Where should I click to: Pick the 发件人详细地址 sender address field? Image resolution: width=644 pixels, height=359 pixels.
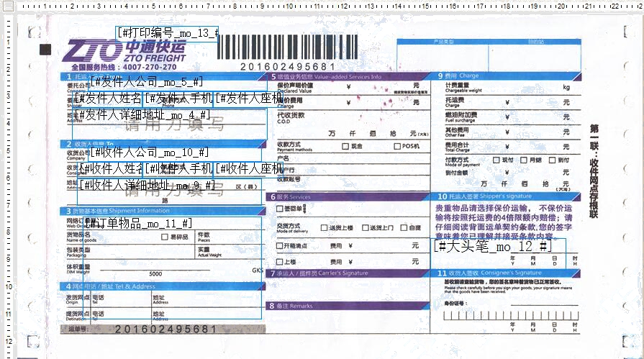(x=144, y=115)
